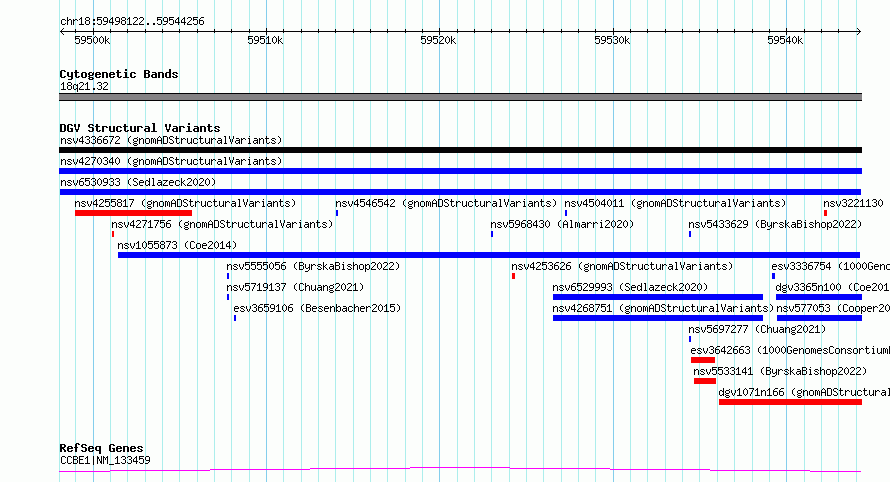Click the red bar under dgv1071n166

tap(791, 402)
